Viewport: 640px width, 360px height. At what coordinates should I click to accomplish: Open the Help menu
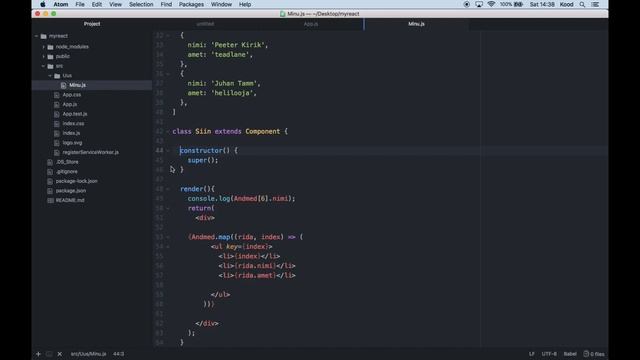[245, 4]
